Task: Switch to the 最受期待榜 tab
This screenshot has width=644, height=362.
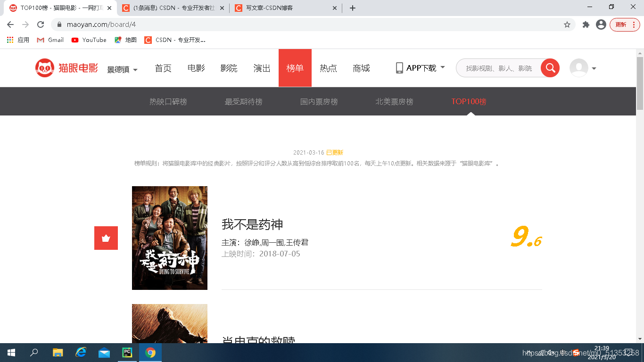Action: (244, 101)
